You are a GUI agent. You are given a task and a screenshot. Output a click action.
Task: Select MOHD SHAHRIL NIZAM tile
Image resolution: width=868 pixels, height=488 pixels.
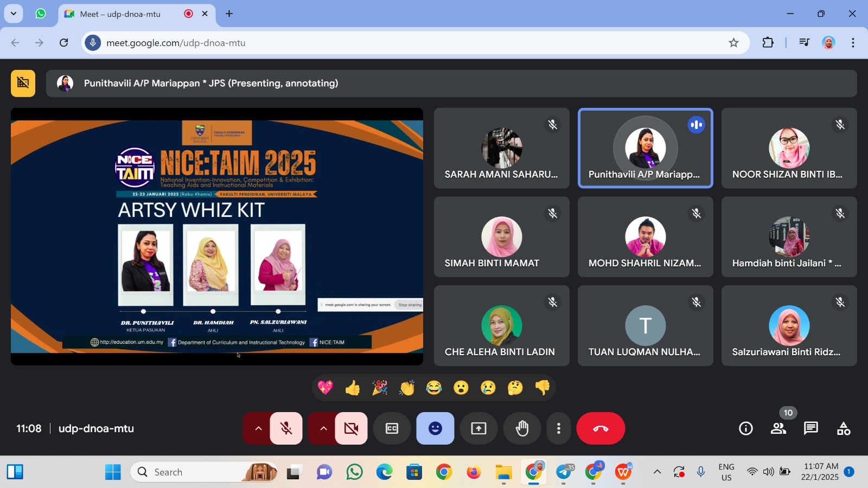[x=646, y=237]
